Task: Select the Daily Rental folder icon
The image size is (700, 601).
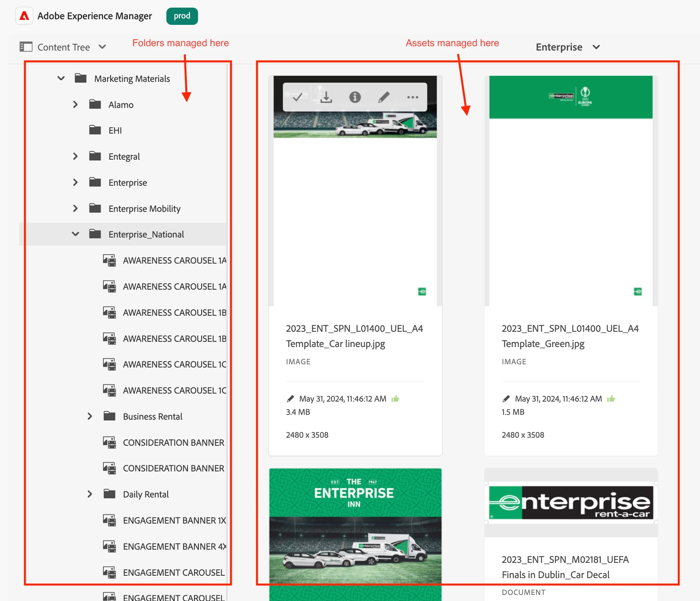Action: coord(109,494)
